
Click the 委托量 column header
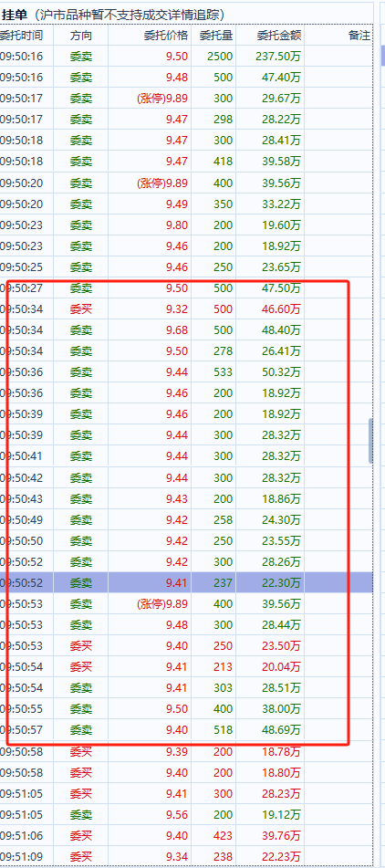click(x=213, y=36)
